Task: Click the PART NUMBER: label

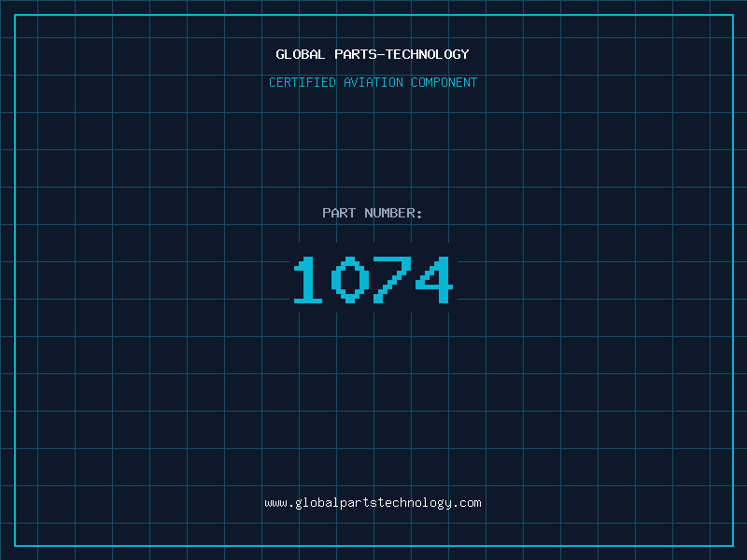Action: (373, 213)
